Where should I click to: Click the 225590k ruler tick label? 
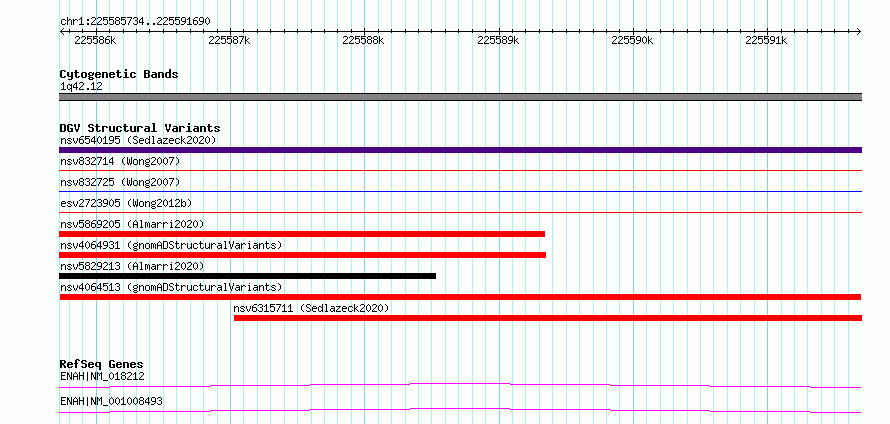(x=632, y=40)
